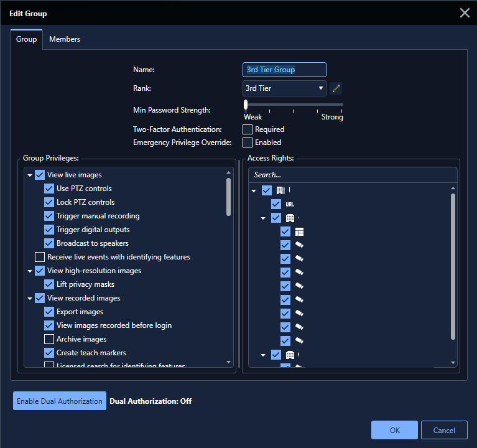Uncheck the View recorded images checkbox
Screen dimensions: 477x448
point(40,298)
